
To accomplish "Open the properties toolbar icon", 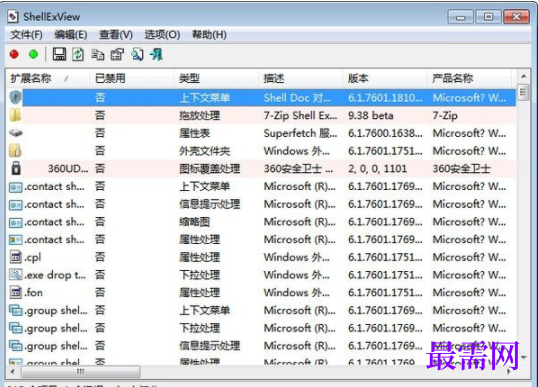I will click(x=117, y=55).
